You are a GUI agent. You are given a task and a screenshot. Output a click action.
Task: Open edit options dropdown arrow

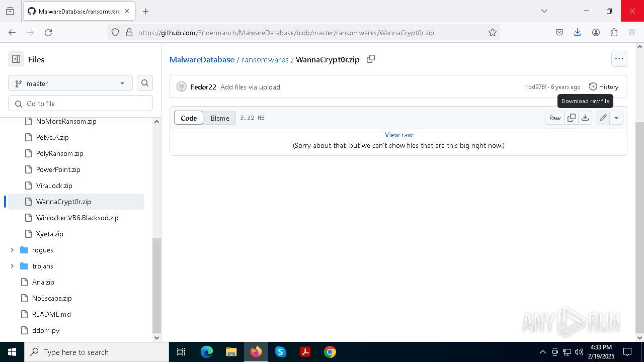[616, 118]
